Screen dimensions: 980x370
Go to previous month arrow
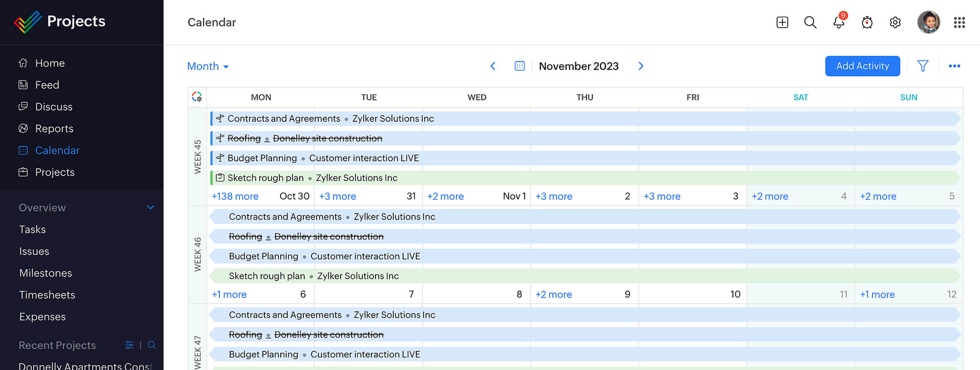click(493, 66)
